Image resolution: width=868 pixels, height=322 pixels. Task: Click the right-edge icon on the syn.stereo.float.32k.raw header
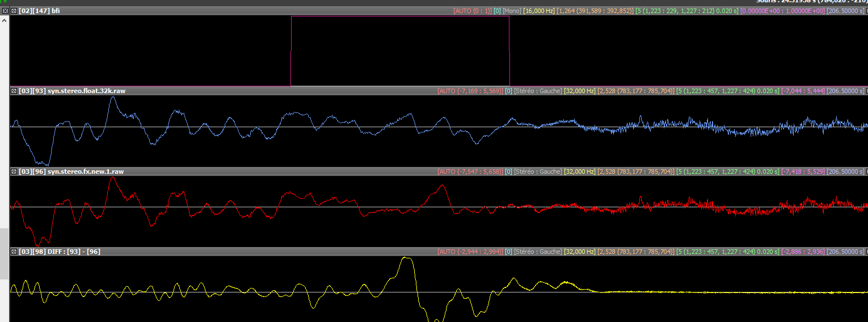click(x=865, y=91)
